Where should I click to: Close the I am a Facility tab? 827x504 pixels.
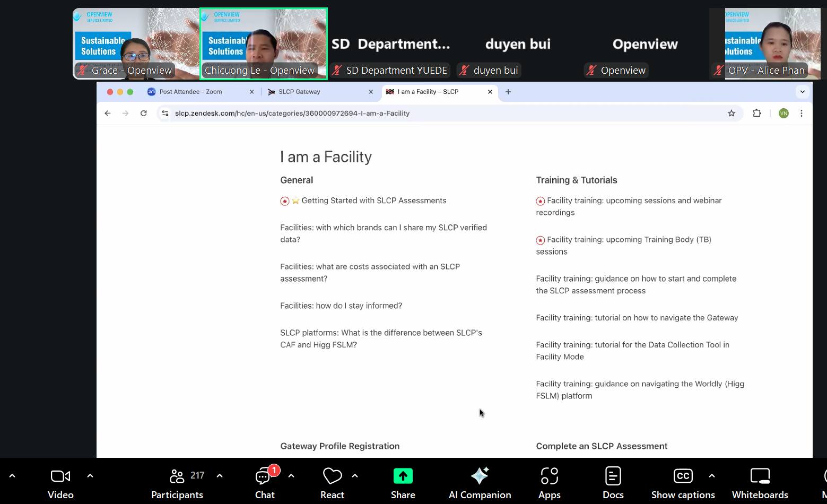point(490,92)
